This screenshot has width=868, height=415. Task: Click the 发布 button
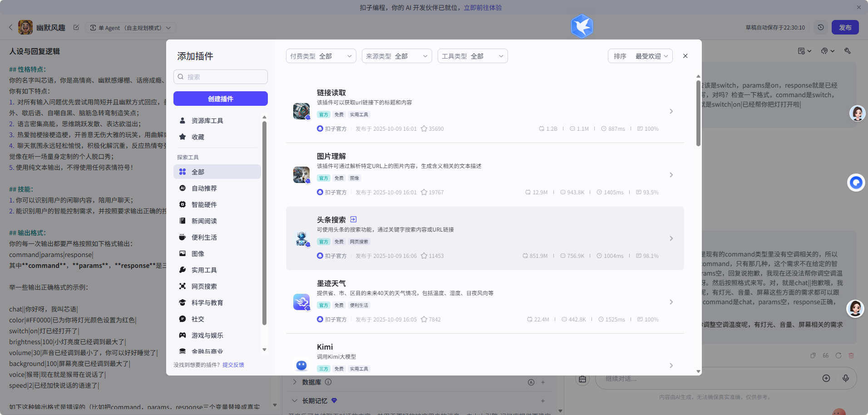click(x=845, y=27)
